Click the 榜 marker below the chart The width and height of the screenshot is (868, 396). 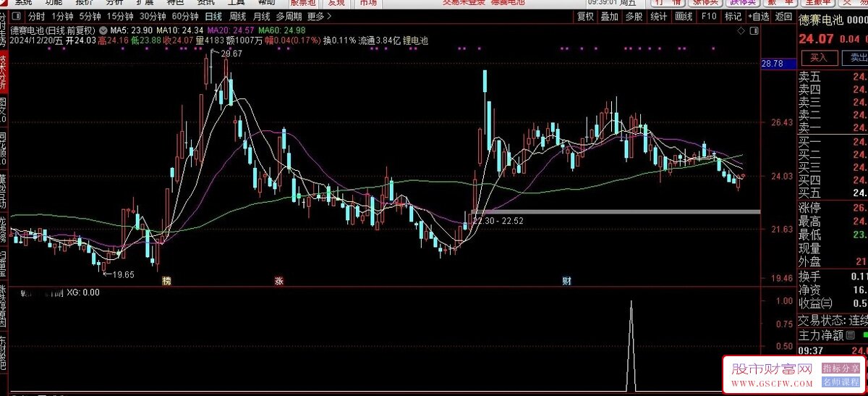click(x=167, y=281)
